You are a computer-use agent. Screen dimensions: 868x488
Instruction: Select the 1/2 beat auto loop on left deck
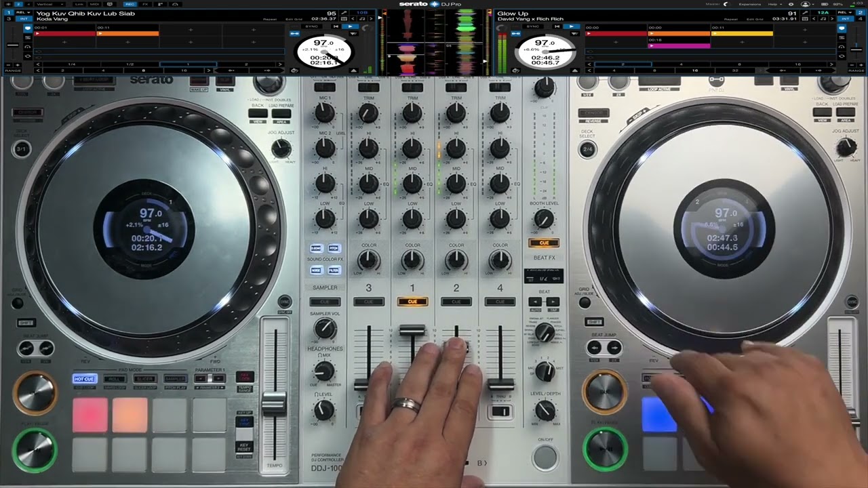click(130, 64)
